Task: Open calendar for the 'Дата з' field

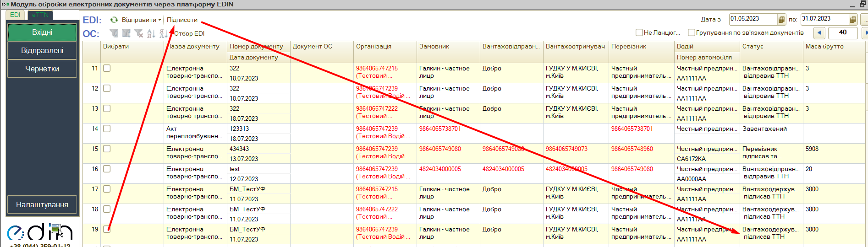Action: pos(781,20)
